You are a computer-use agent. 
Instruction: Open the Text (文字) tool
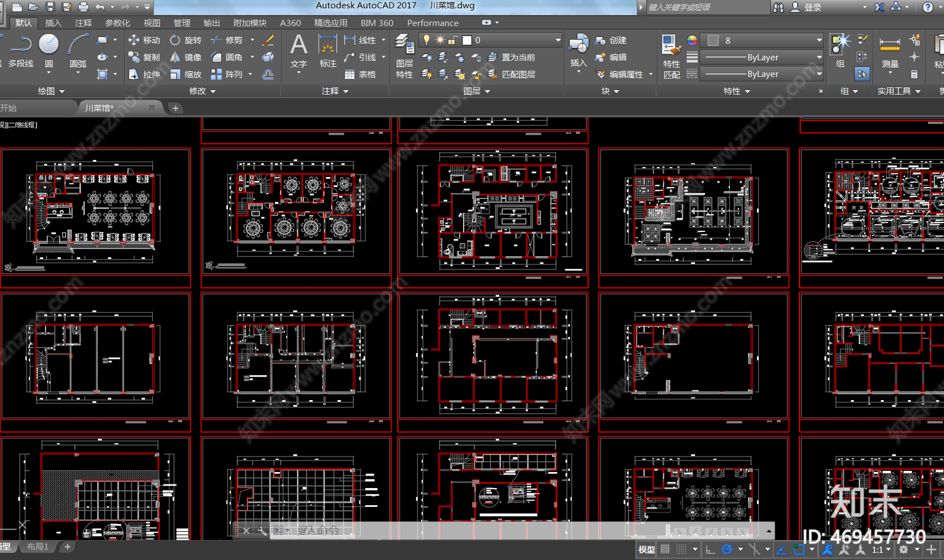[299, 51]
